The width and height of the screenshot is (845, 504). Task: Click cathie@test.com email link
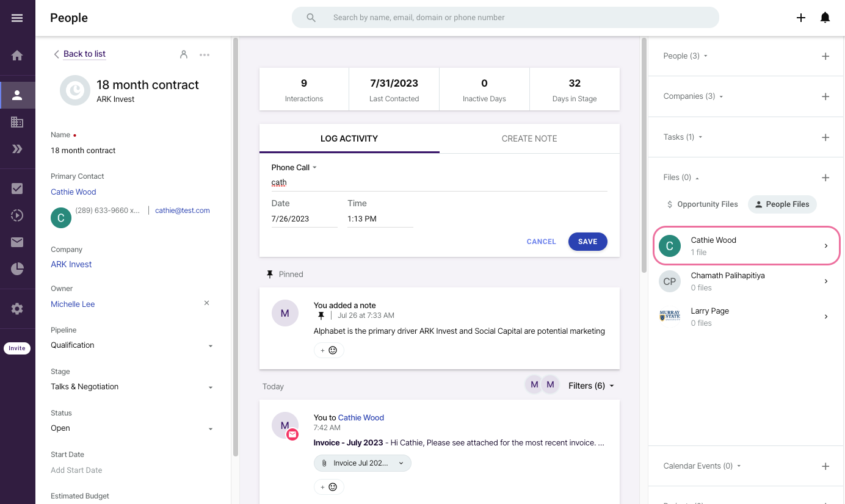(183, 211)
